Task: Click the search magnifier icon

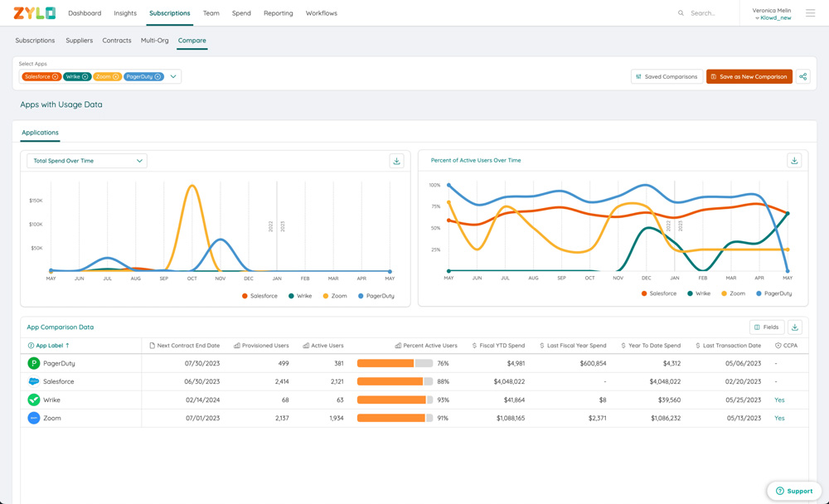Action: pyautogui.click(x=681, y=13)
